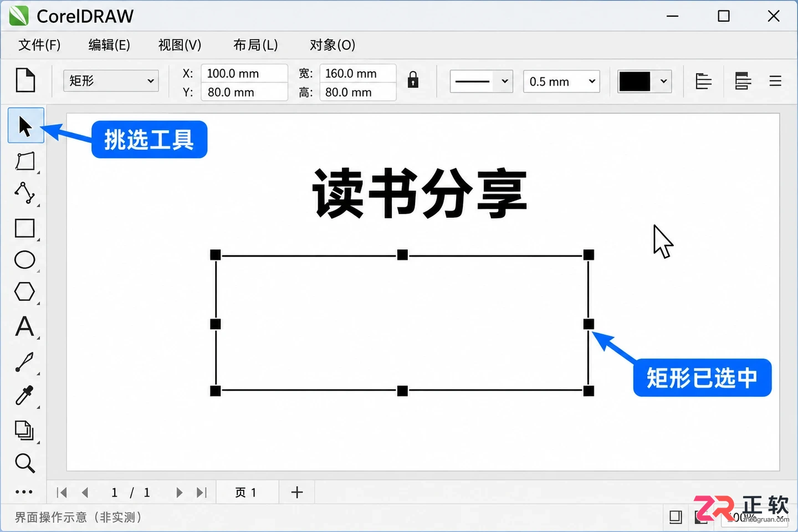Click the X position field 100.0 mm
The height and width of the screenshot is (532, 798).
pyautogui.click(x=244, y=73)
